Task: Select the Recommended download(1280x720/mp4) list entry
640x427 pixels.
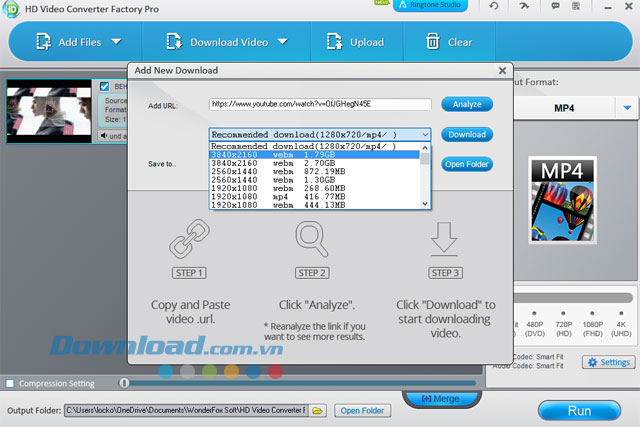Action: [x=315, y=146]
